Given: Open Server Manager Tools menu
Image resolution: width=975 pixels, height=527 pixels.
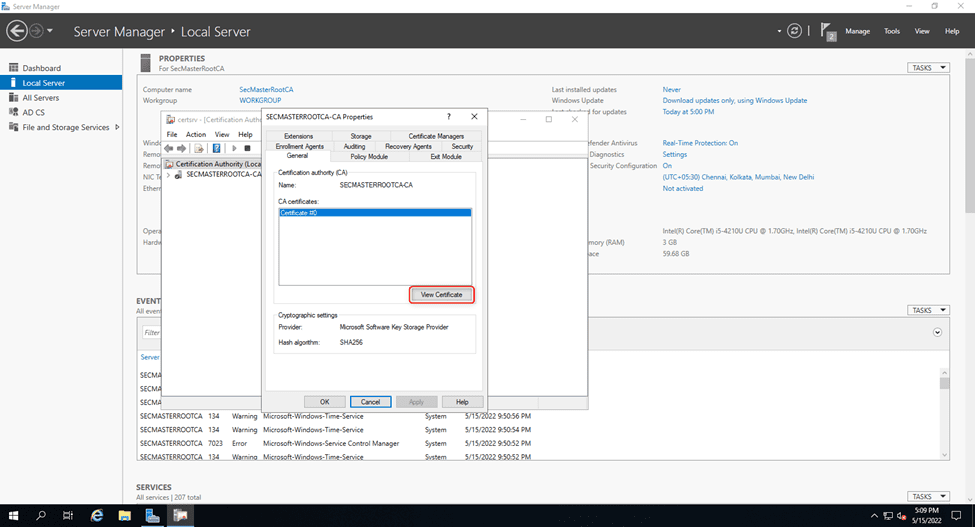Looking at the screenshot, I should click(x=892, y=31).
